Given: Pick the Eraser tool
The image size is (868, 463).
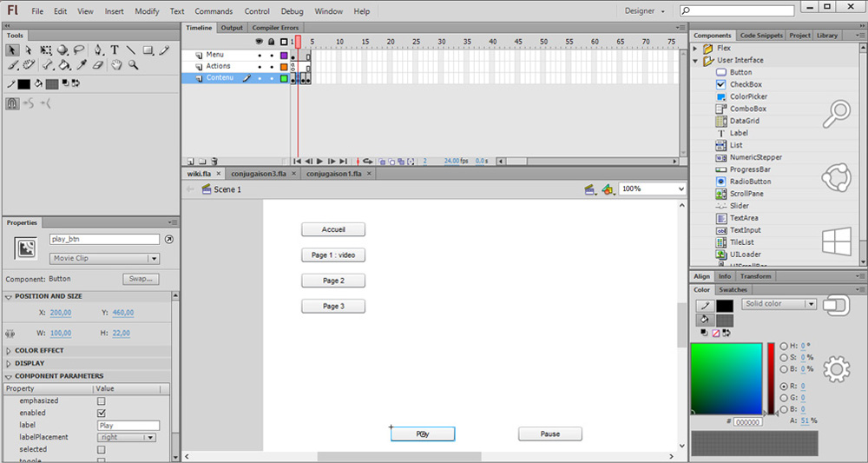Looking at the screenshot, I should point(97,65).
